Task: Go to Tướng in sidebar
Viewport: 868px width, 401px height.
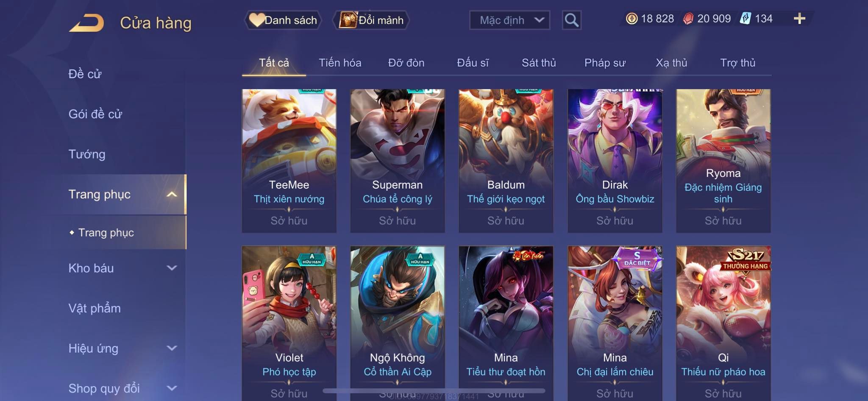Action: 87,154
